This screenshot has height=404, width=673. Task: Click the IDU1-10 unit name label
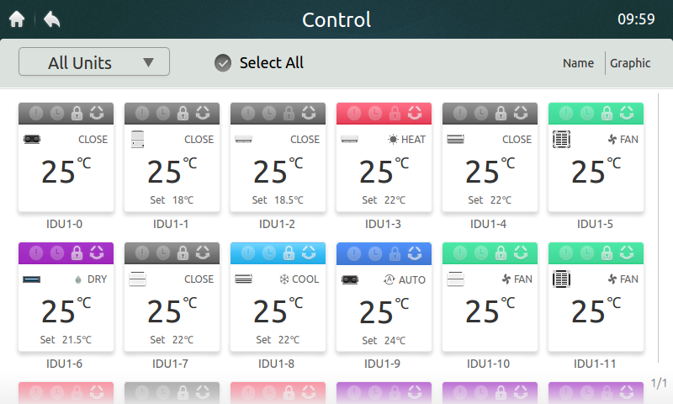tap(489, 364)
